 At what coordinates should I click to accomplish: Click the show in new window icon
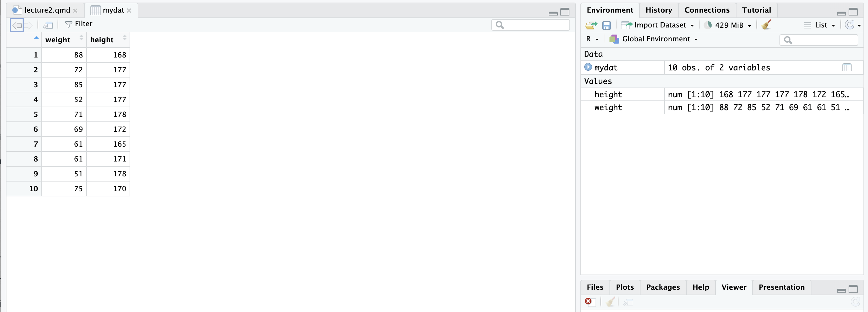[x=48, y=25]
